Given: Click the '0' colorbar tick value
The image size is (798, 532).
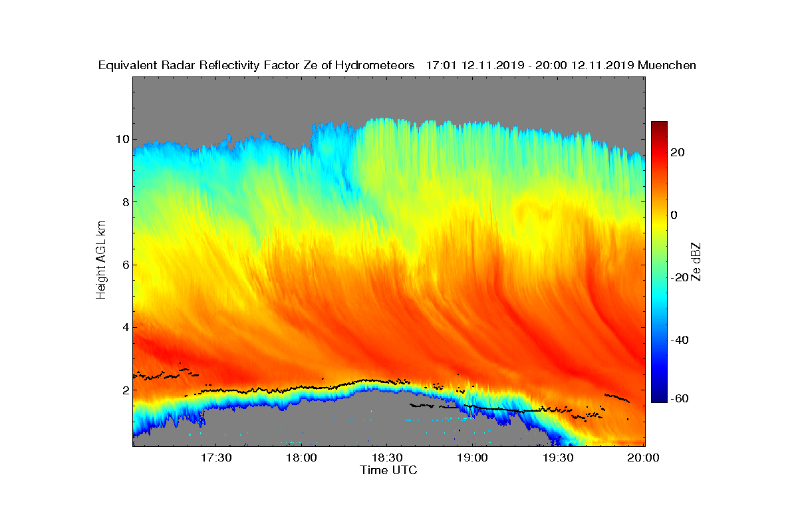Looking at the screenshot, I should 674,215.
